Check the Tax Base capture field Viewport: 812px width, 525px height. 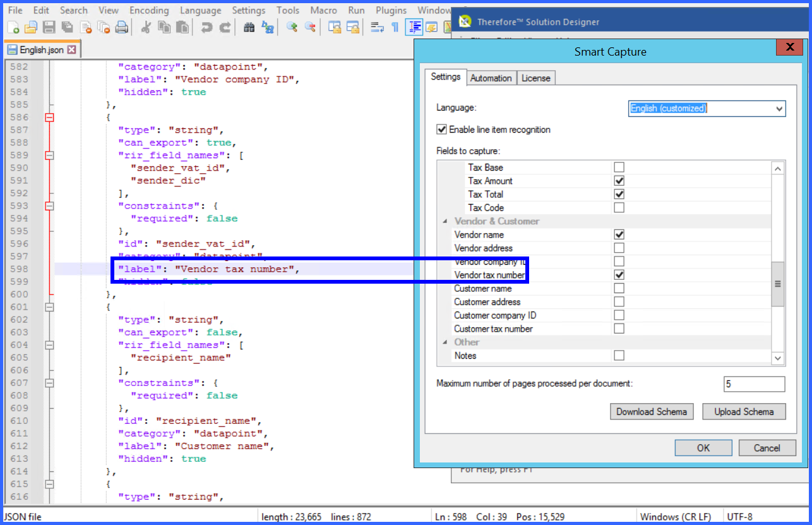click(619, 167)
